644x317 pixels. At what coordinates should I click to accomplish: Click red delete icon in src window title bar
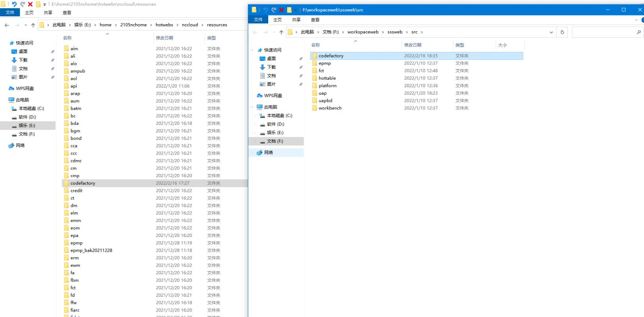[281, 10]
